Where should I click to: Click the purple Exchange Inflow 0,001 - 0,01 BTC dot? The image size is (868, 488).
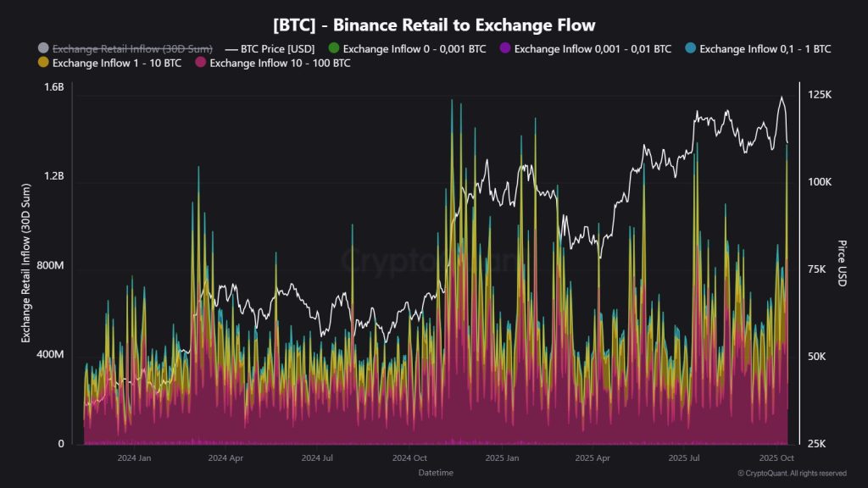tap(504, 49)
